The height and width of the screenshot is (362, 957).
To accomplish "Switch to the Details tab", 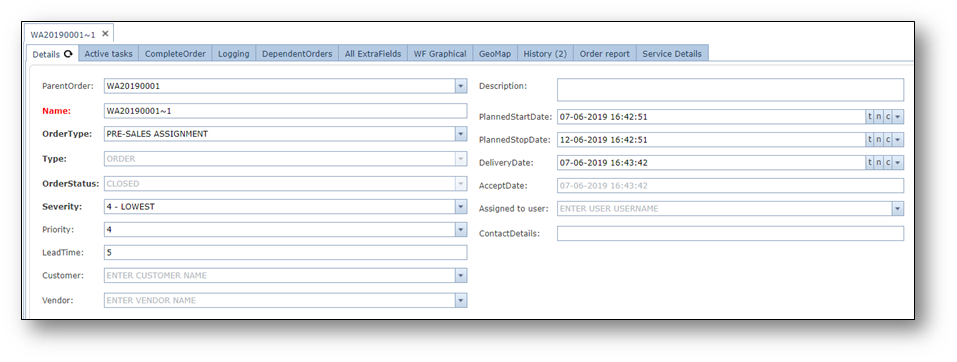I will 52,54.
